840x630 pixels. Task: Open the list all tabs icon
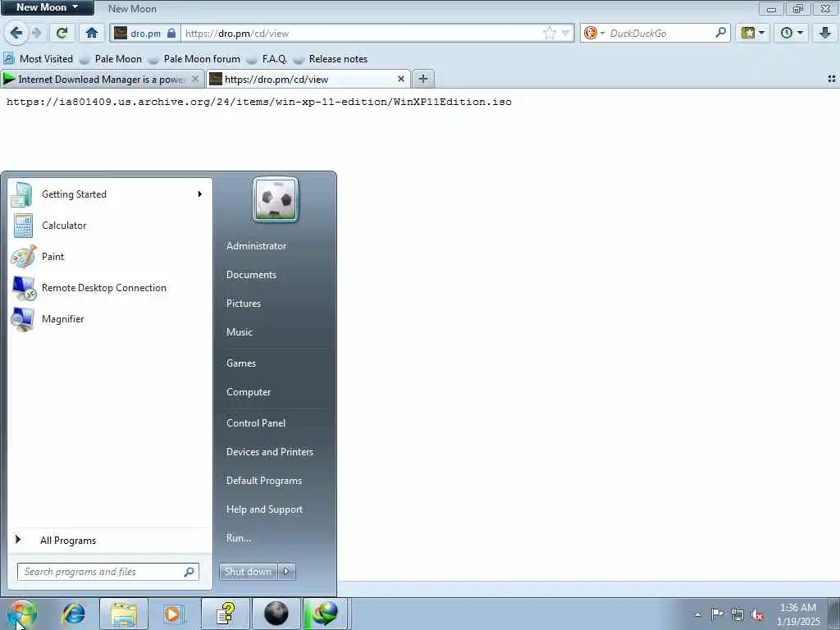pyautogui.click(x=832, y=79)
